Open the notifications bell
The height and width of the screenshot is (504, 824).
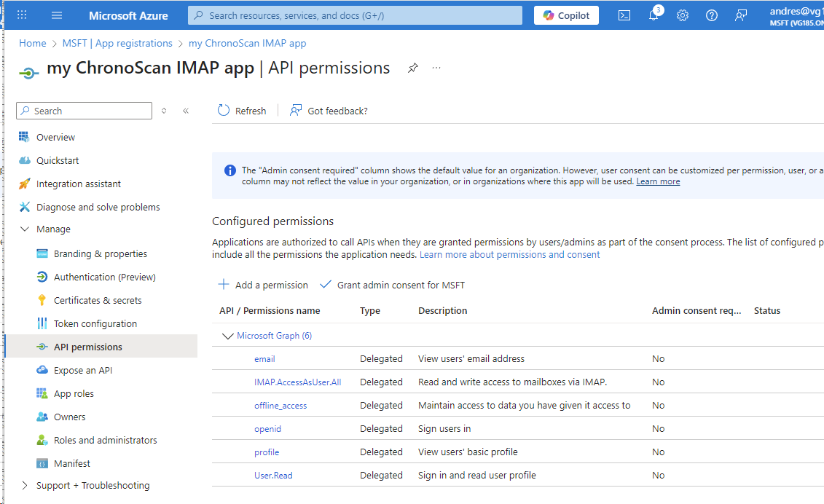654,15
